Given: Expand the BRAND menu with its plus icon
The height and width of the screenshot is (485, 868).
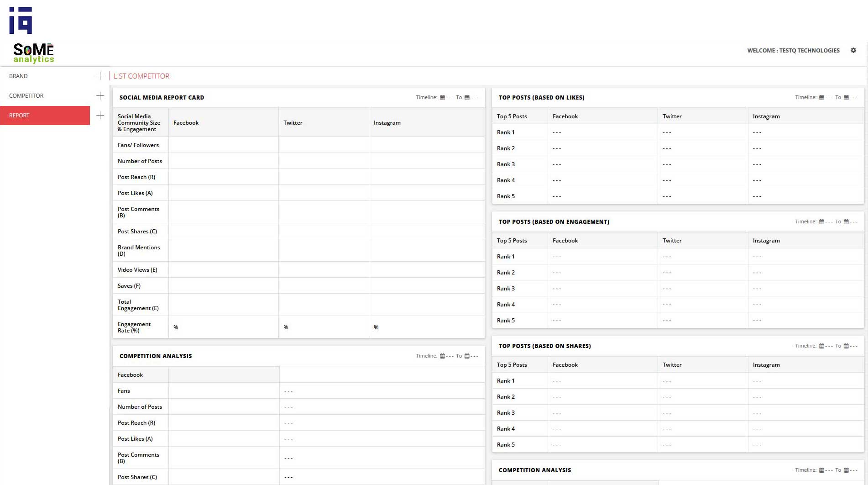Looking at the screenshot, I should coord(100,76).
